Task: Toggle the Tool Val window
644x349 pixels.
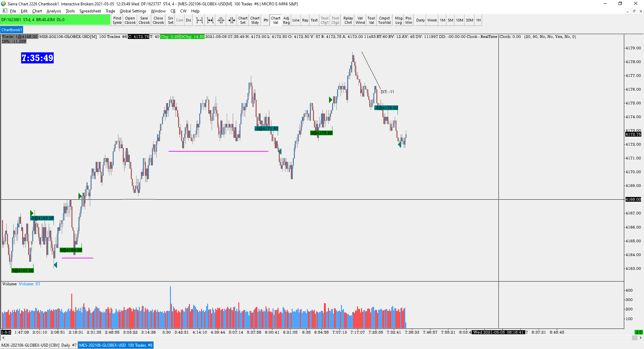Action: [x=371, y=20]
